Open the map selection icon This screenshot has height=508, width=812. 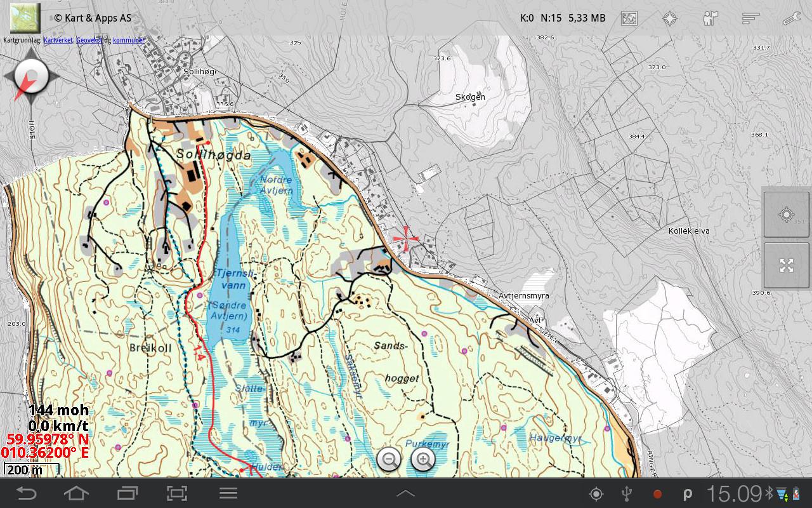pos(629,18)
